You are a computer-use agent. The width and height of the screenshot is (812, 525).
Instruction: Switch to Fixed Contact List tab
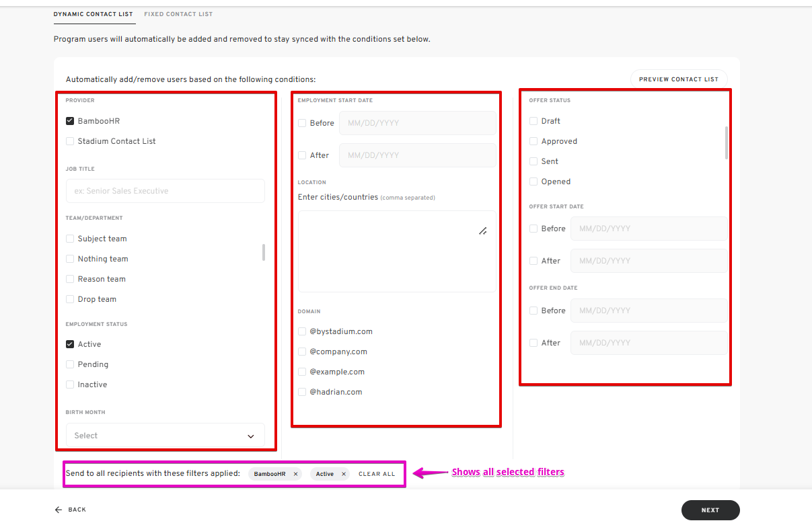pyautogui.click(x=178, y=14)
